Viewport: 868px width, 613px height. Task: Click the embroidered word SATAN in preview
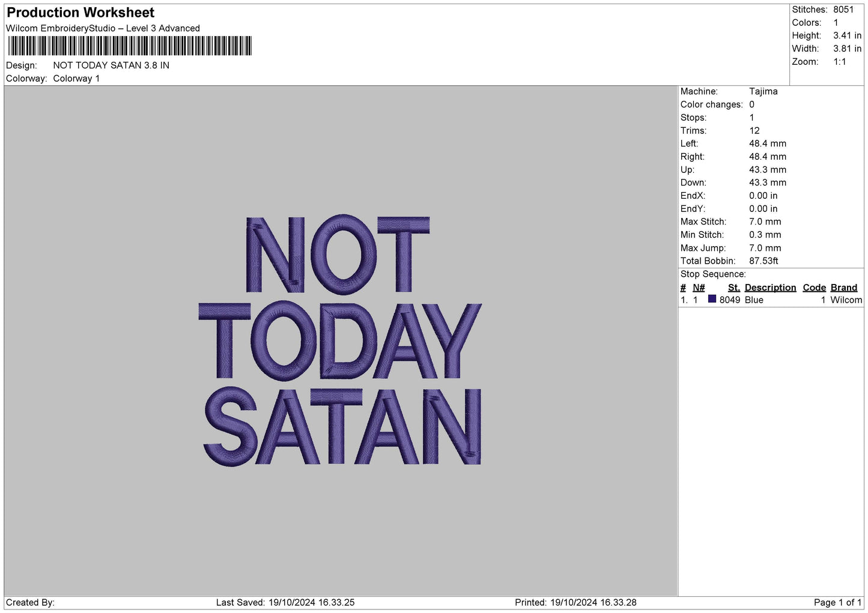pos(342,427)
